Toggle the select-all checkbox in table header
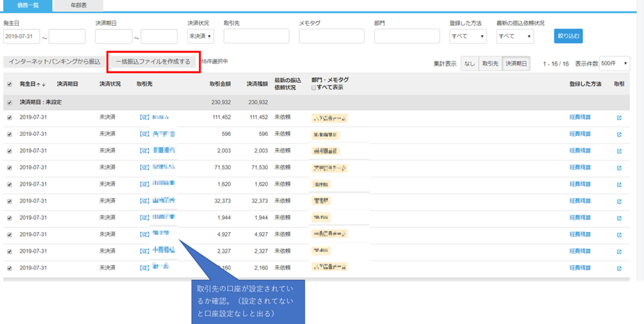Viewport: 644px width, 324px height. 9,84
